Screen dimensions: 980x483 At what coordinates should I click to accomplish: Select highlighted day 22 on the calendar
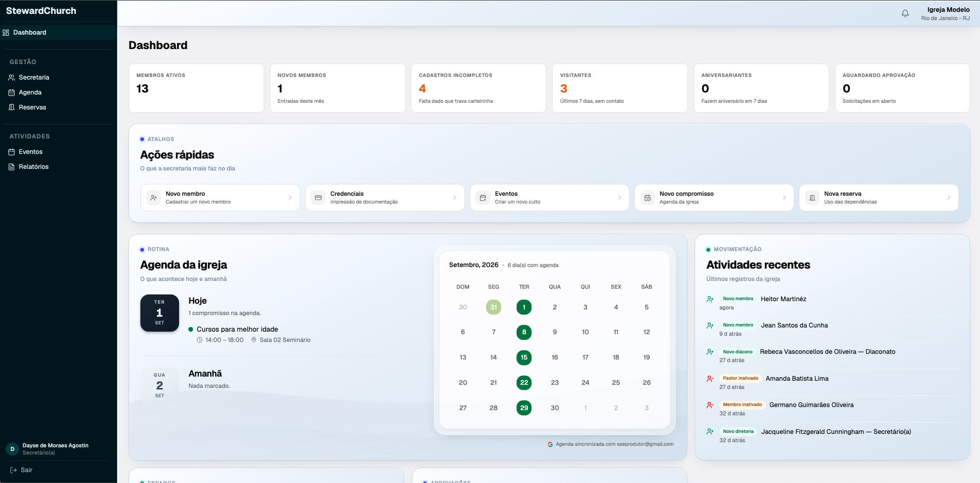click(524, 383)
